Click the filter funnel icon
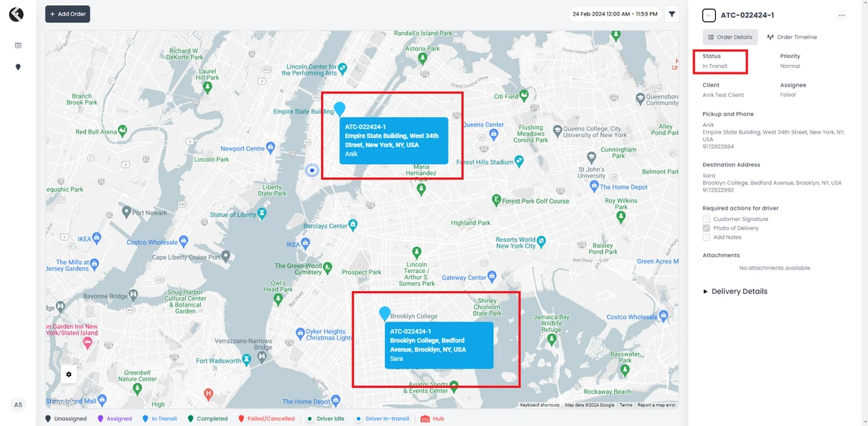Viewport: 868px width, 426px height. coord(672,14)
